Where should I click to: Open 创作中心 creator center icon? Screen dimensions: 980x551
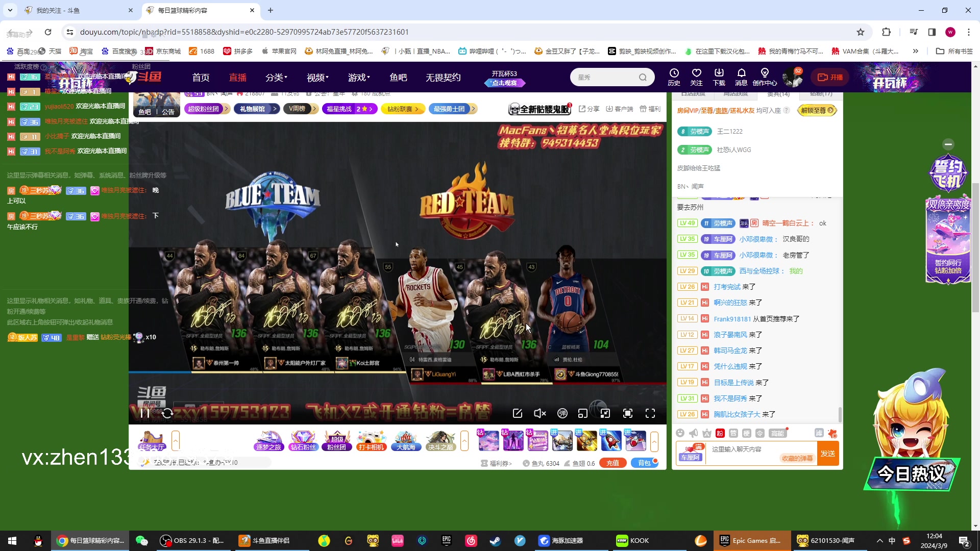point(765,77)
